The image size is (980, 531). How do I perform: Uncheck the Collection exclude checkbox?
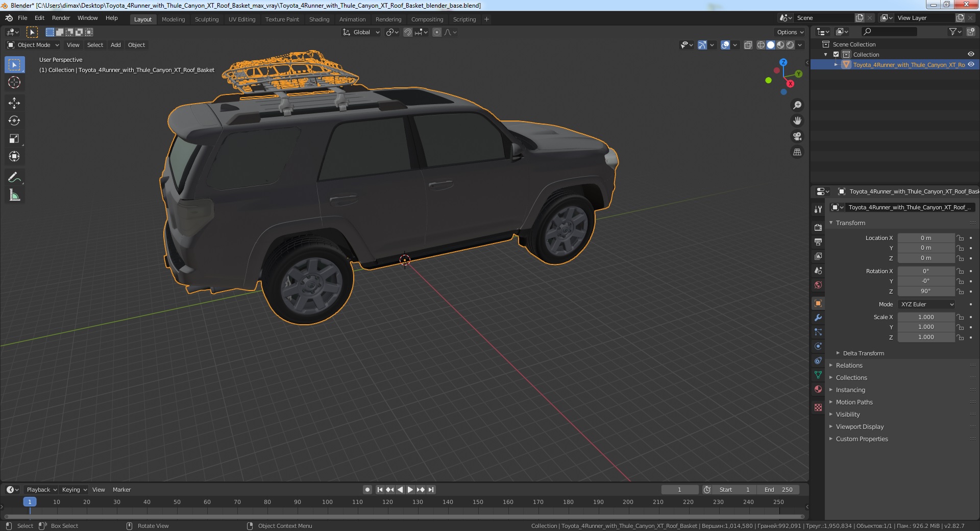coord(836,55)
